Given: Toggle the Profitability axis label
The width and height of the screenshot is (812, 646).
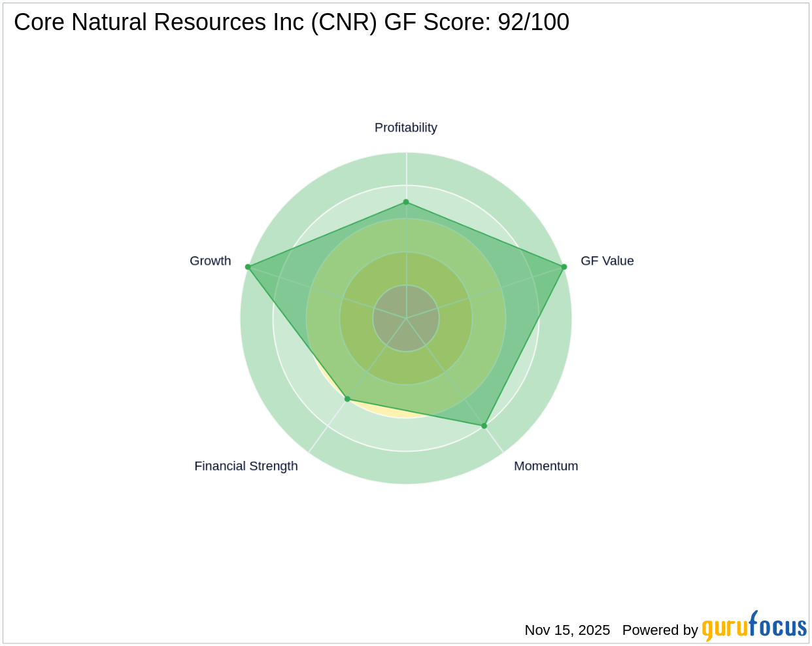Looking at the screenshot, I should click(405, 127).
